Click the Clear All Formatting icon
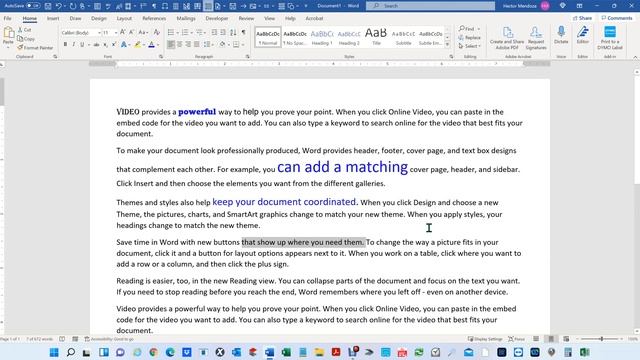Screen dimensions: 640x360 tap(157, 32)
